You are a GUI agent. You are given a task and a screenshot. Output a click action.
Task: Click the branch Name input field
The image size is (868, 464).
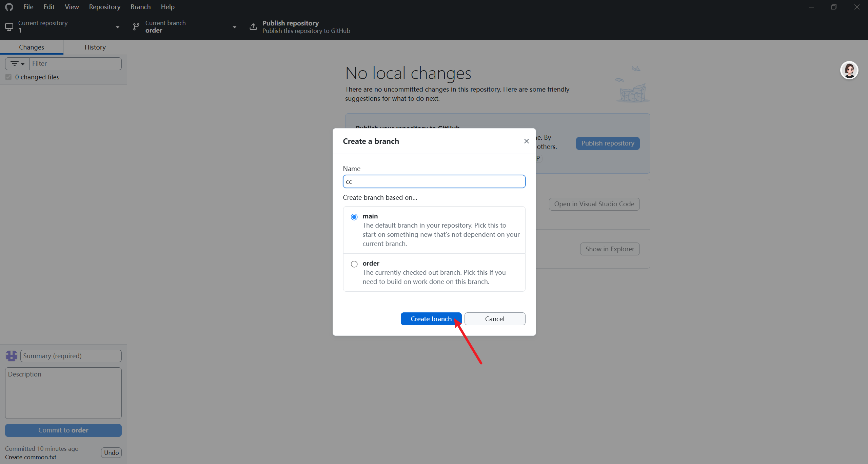coord(434,181)
